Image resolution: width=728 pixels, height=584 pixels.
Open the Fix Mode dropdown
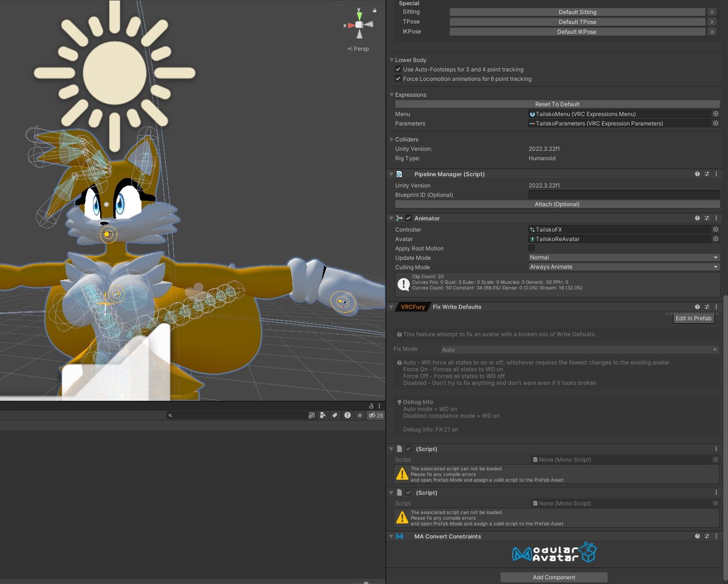[x=579, y=350]
